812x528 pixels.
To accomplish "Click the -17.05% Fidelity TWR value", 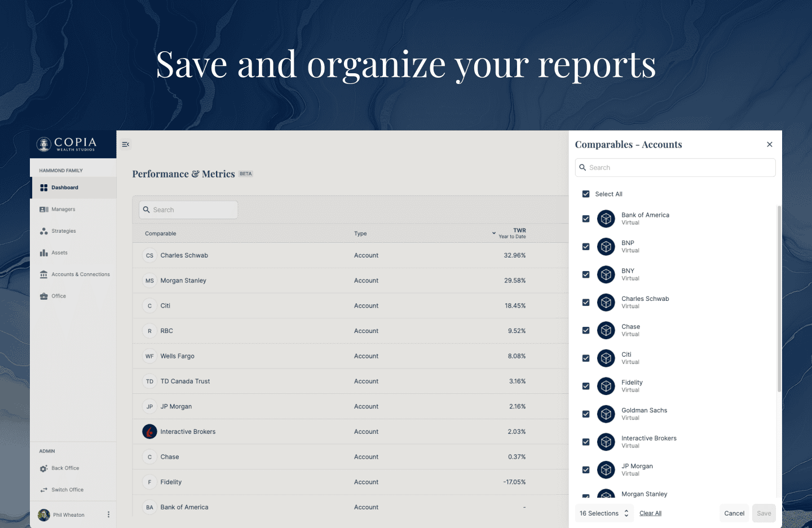I will tap(514, 482).
